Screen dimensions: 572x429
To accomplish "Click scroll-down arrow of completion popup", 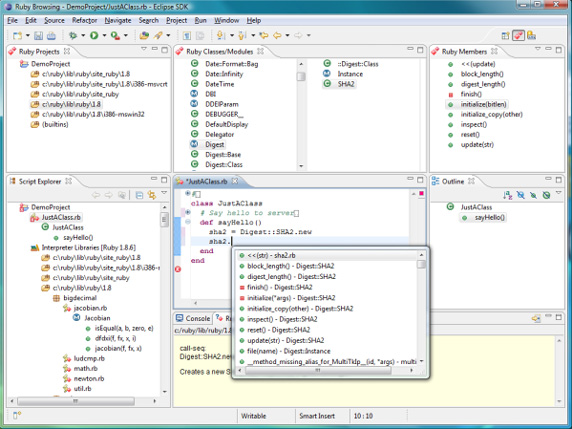I will click(x=421, y=361).
